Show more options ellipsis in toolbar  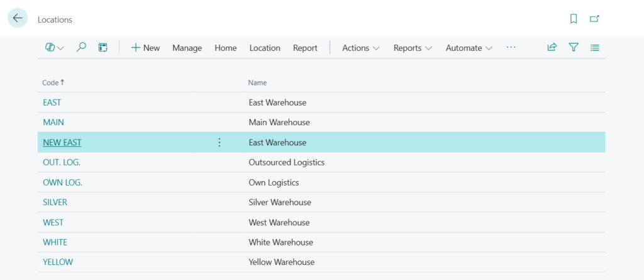tap(511, 48)
